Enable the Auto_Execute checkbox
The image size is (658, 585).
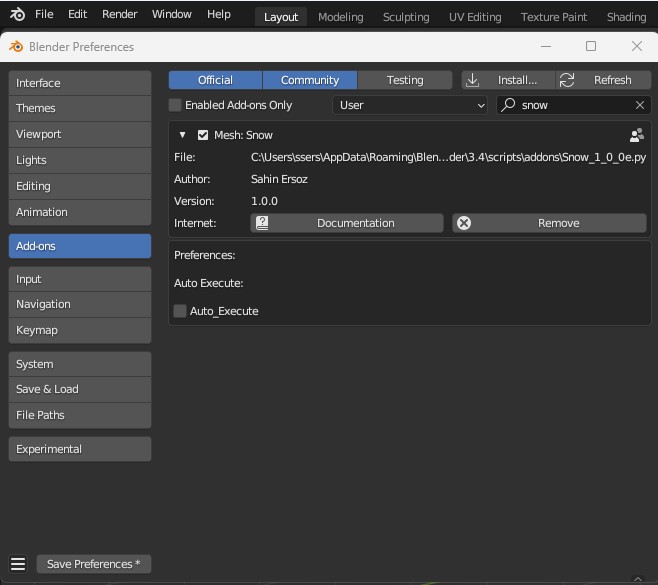[x=180, y=311]
